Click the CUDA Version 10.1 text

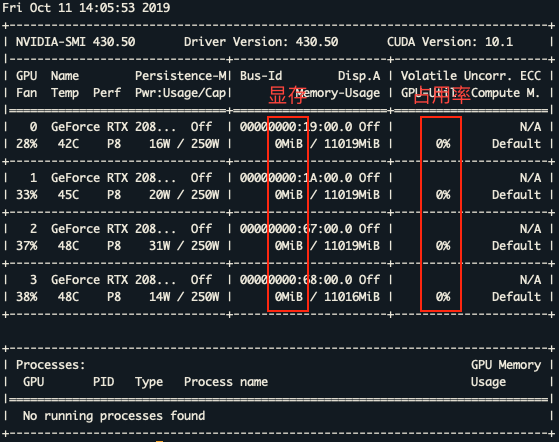[450, 42]
